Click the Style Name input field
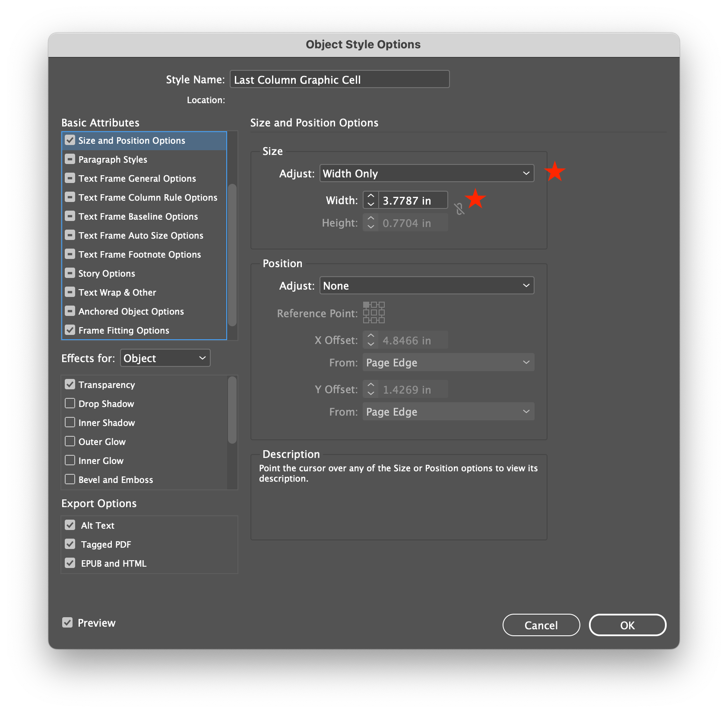The image size is (728, 713). click(x=339, y=79)
